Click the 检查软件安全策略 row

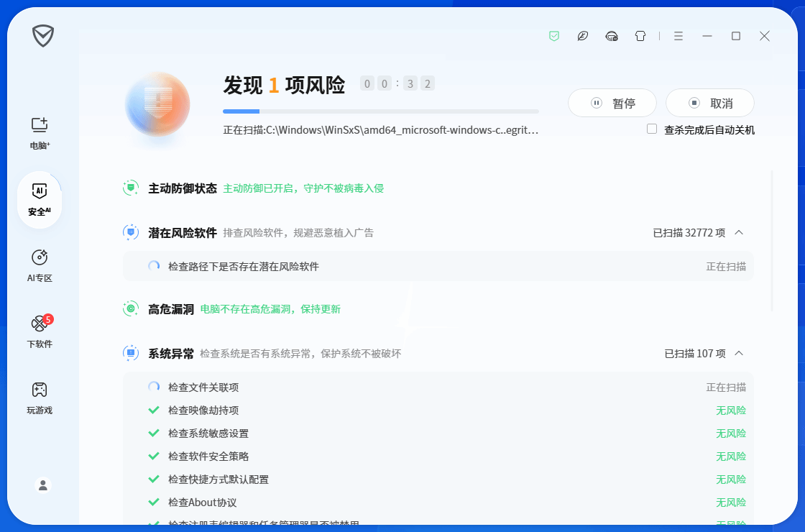[438, 457]
